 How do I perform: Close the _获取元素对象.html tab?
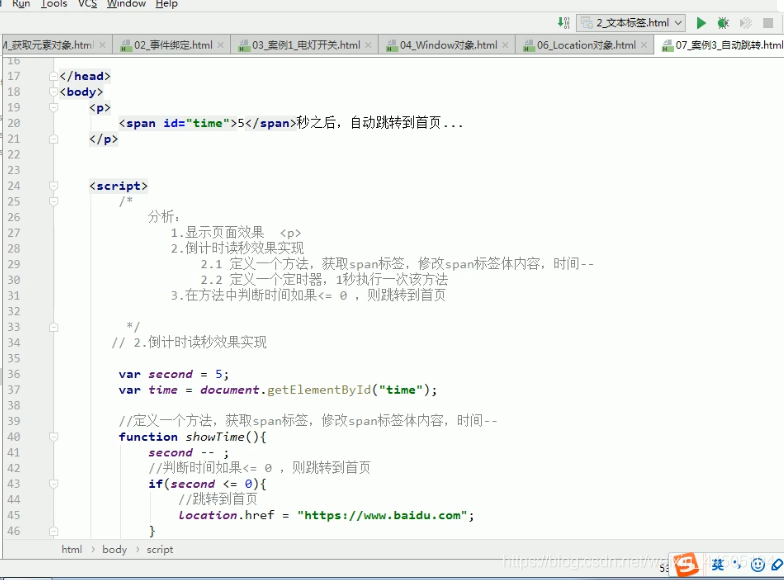click(x=102, y=45)
